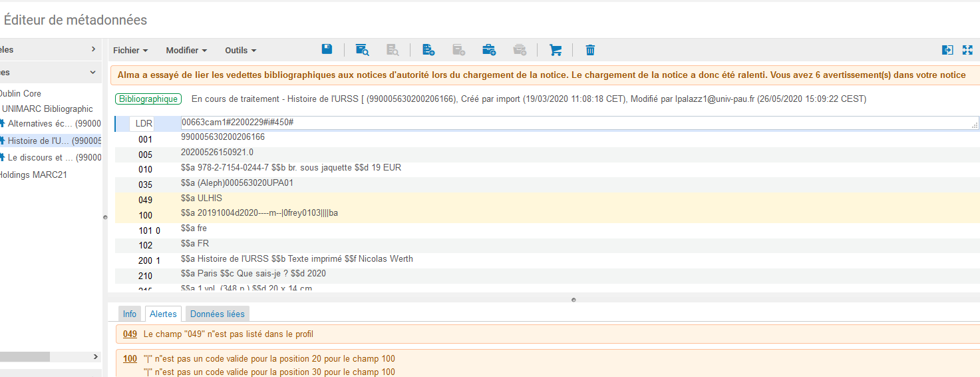Open the Outils dropdown menu

click(240, 51)
